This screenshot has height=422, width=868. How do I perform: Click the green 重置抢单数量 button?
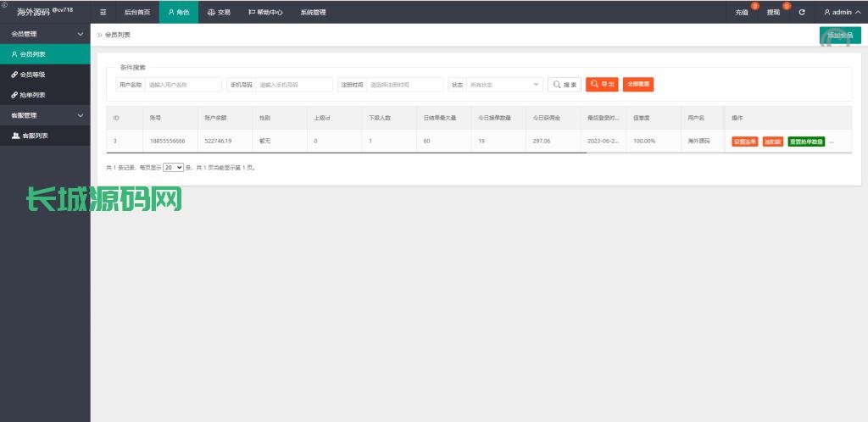click(x=806, y=142)
